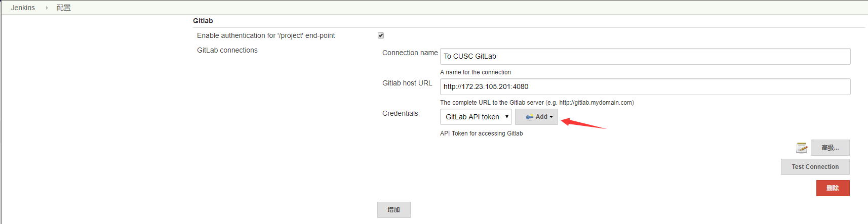This screenshot has height=224, width=868.
Task: Expand the breadcrumb arrow after Jenkins
Action: click(x=47, y=8)
